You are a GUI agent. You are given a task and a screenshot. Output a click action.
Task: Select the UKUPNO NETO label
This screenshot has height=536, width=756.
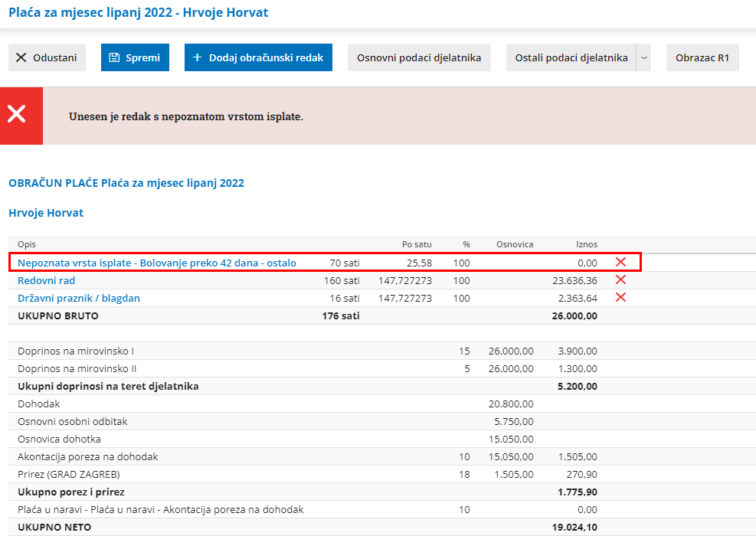tap(54, 528)
